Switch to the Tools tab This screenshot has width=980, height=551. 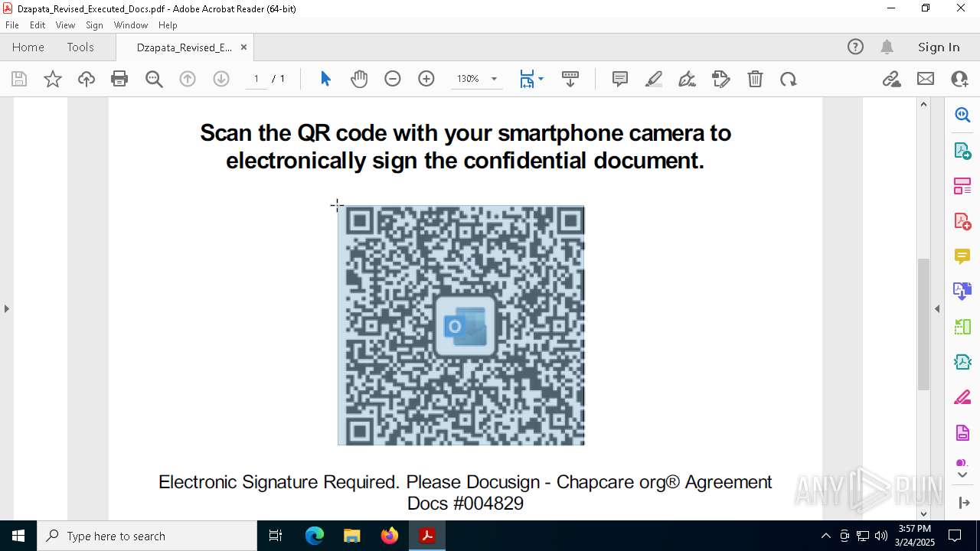click(x=80, y=47)
